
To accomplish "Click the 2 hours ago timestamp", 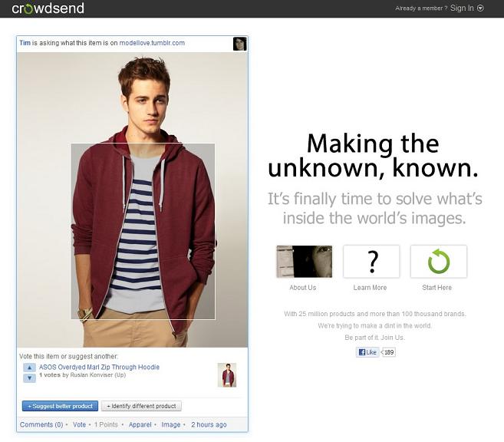I will [209, 424].
